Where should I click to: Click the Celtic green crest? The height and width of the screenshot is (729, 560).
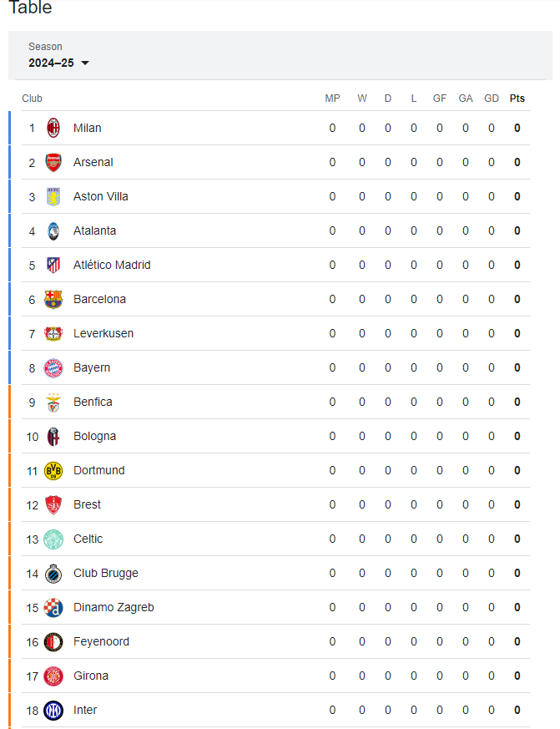click(x=53, y=539)
